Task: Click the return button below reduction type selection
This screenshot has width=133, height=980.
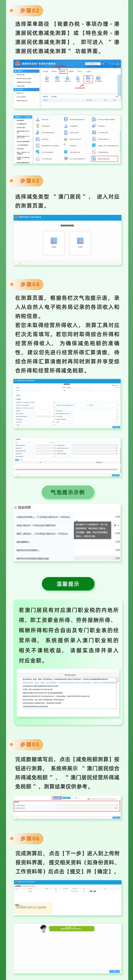Action: tap(20, 263)
